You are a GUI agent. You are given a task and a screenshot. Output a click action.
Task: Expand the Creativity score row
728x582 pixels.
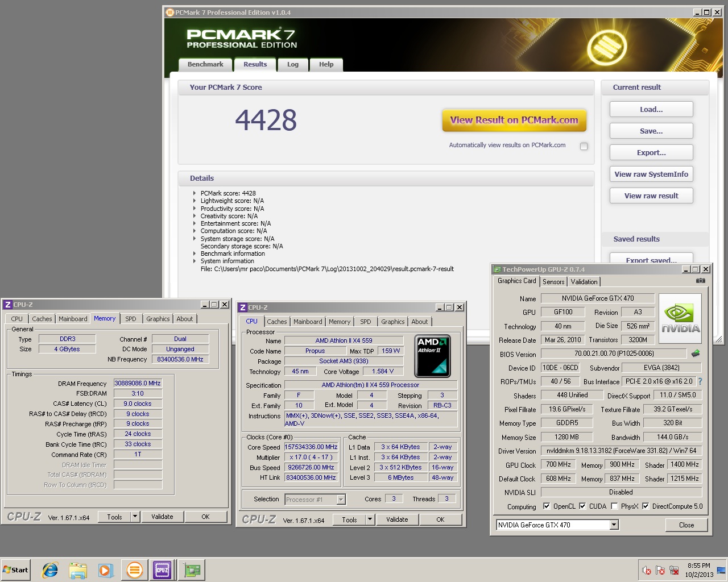coord(195,216)
